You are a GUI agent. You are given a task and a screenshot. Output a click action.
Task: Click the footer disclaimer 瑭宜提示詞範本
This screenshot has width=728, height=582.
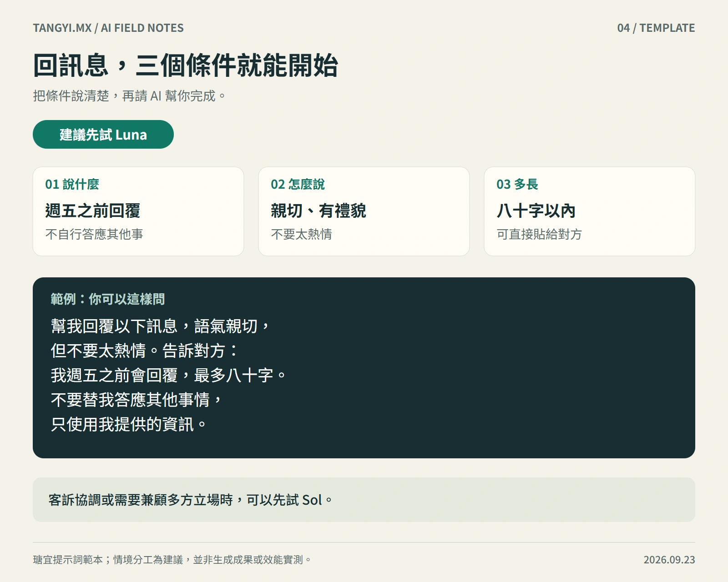click(x=172, y=560)
